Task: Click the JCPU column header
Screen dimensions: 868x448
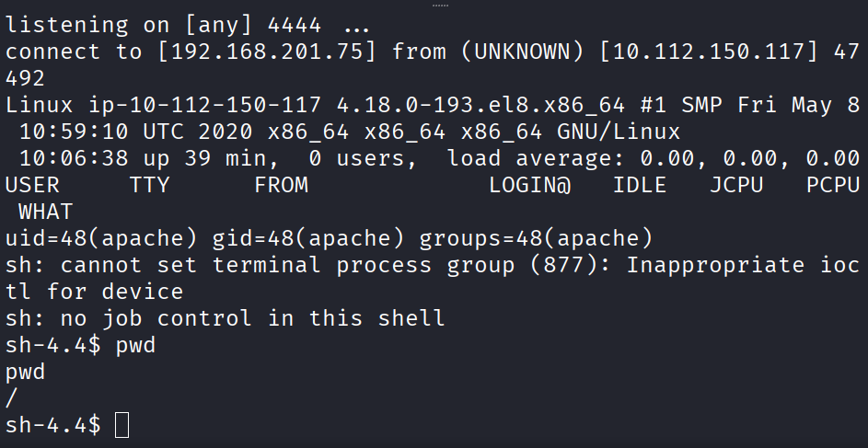Action: coord(736,185)
